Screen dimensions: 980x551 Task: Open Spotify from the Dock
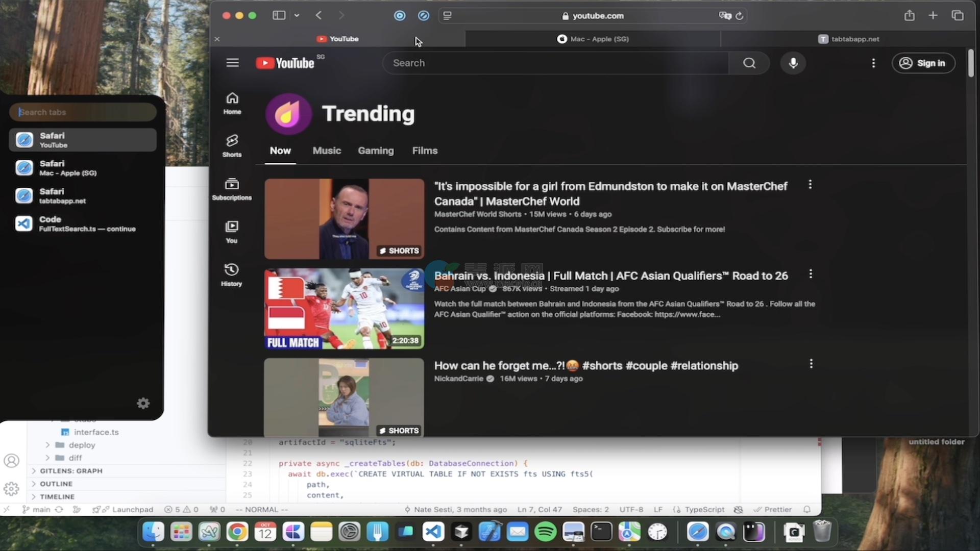click(545, 532)
